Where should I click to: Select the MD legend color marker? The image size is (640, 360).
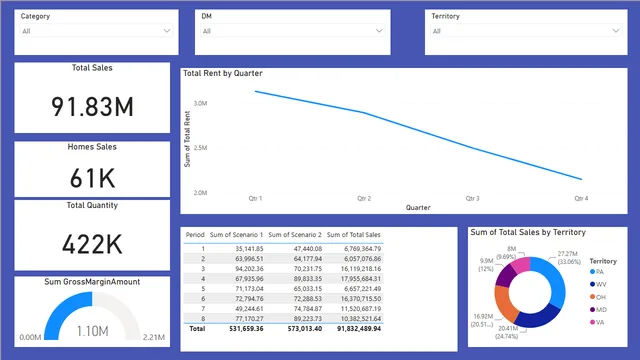coord(592,309)
